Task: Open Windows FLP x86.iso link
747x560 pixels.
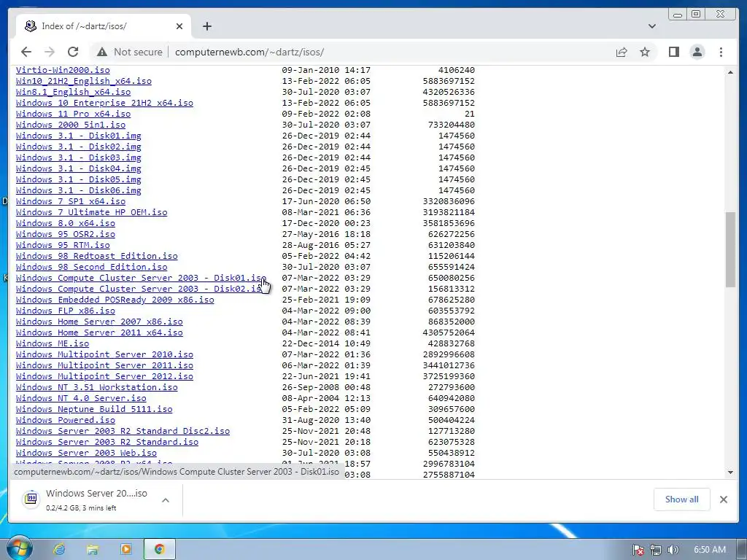Action: pos(65,311)
